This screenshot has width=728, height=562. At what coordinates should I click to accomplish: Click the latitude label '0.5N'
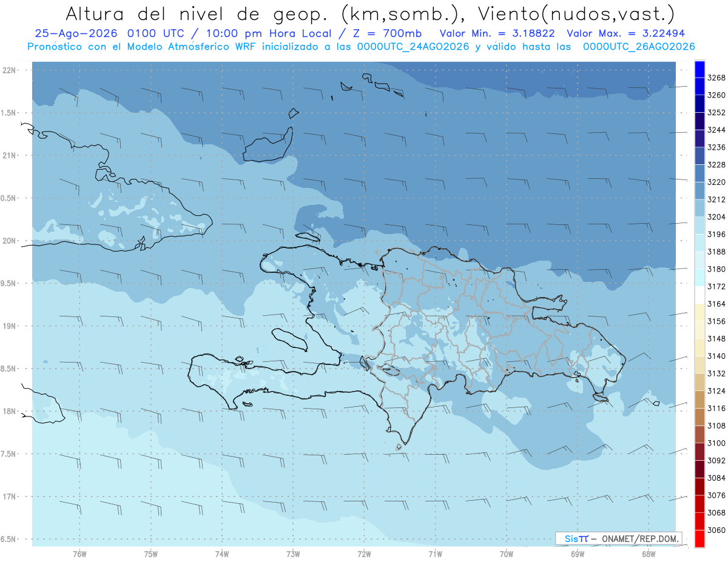tap(9, 198)
